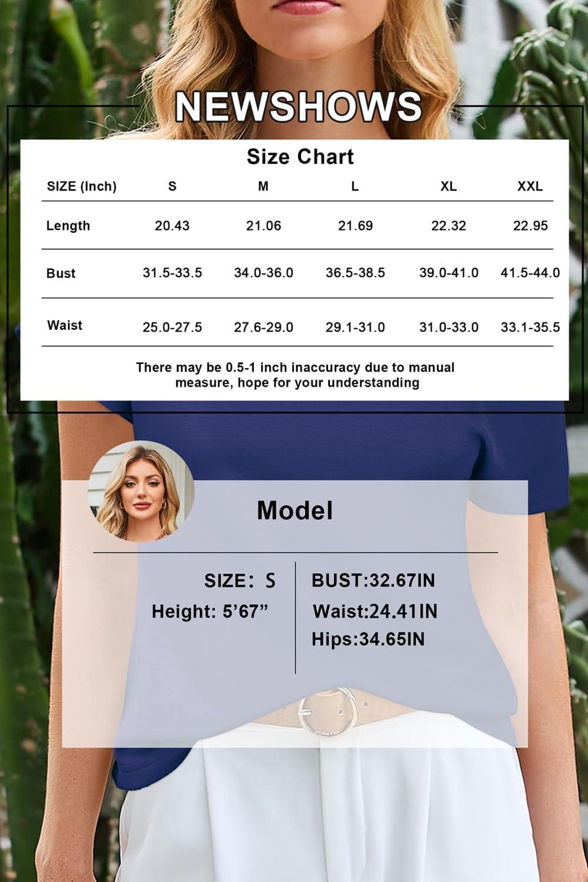Click the Bust row label in chart

pos(61,273)
